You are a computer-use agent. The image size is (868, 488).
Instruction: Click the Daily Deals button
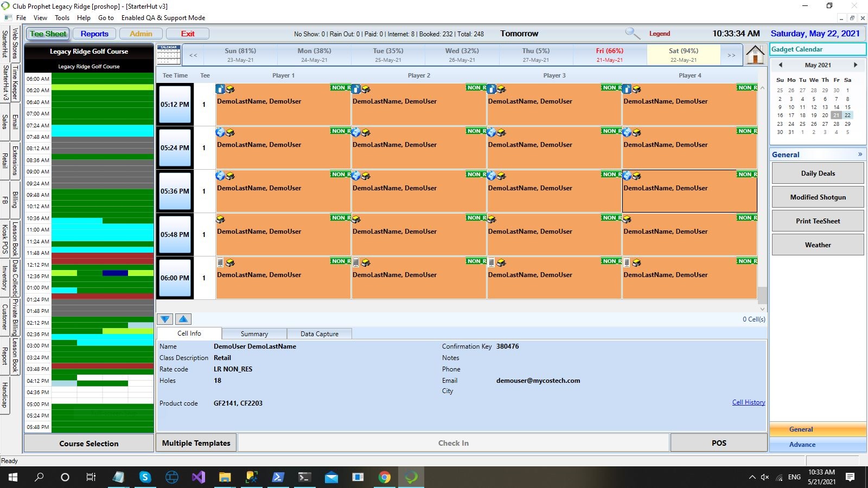click(x=818, y=174)
